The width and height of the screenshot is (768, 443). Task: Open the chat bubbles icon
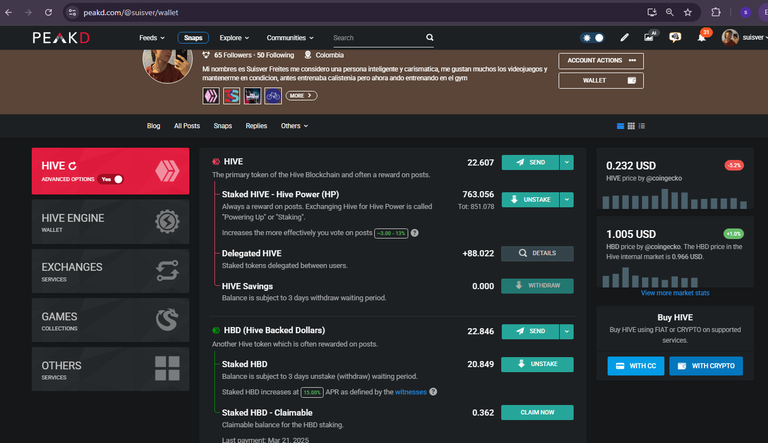click(x=675, y=37)
